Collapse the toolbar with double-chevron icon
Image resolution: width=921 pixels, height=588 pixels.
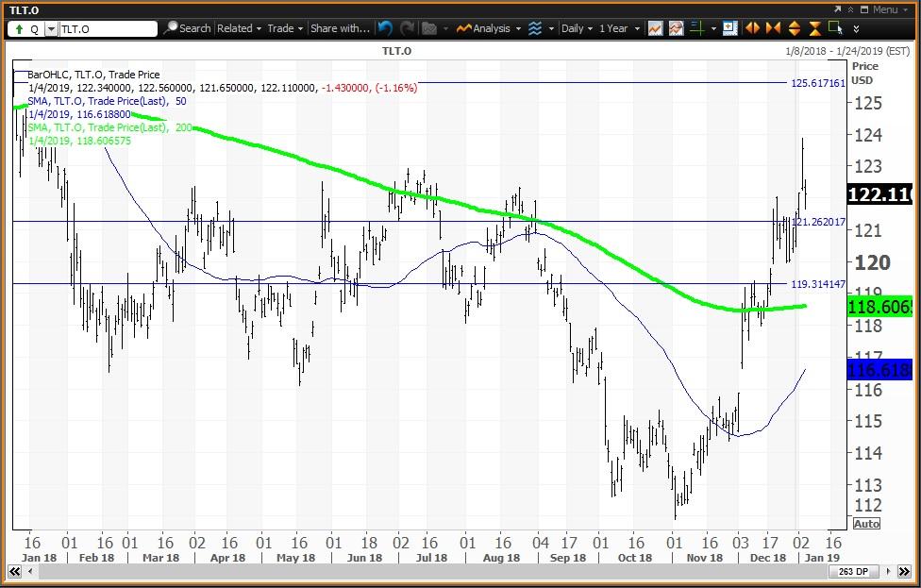850,9
